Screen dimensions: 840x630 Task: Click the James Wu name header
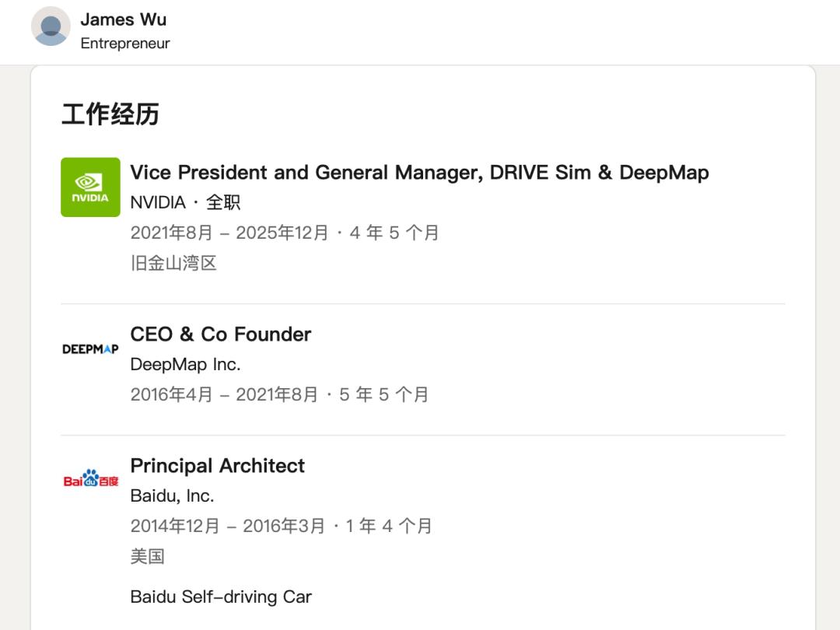point(123,19)
